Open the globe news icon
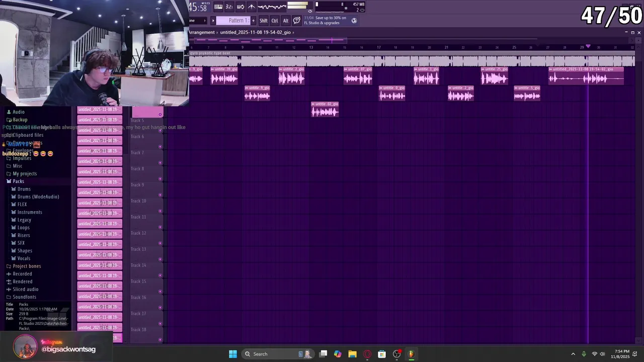 [354, 21]
